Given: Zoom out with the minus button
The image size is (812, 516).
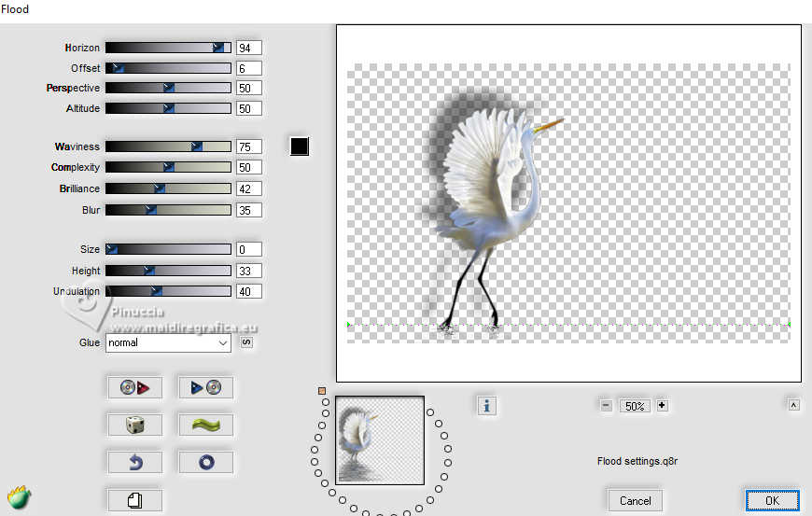Looking at the screenshot, I should click(607, 406).
